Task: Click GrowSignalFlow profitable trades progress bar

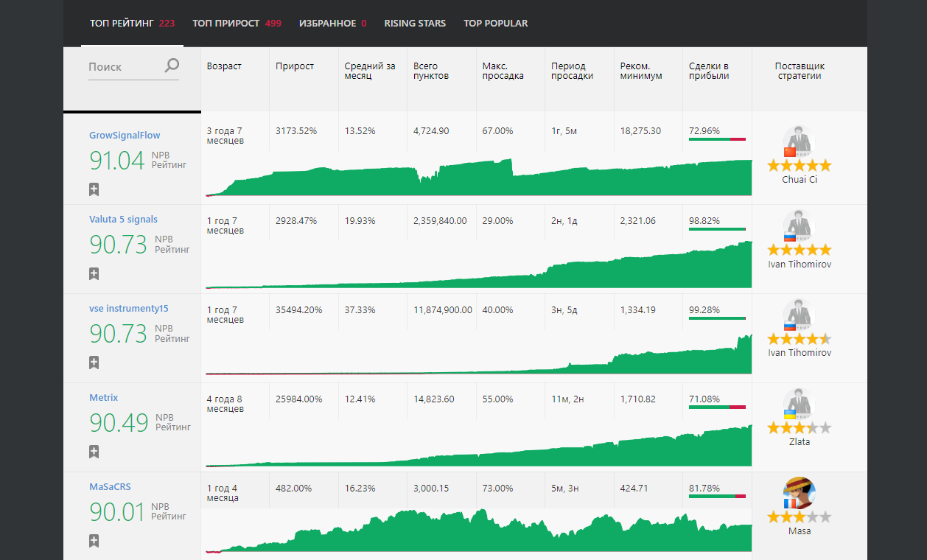Action: pos(717,139)
